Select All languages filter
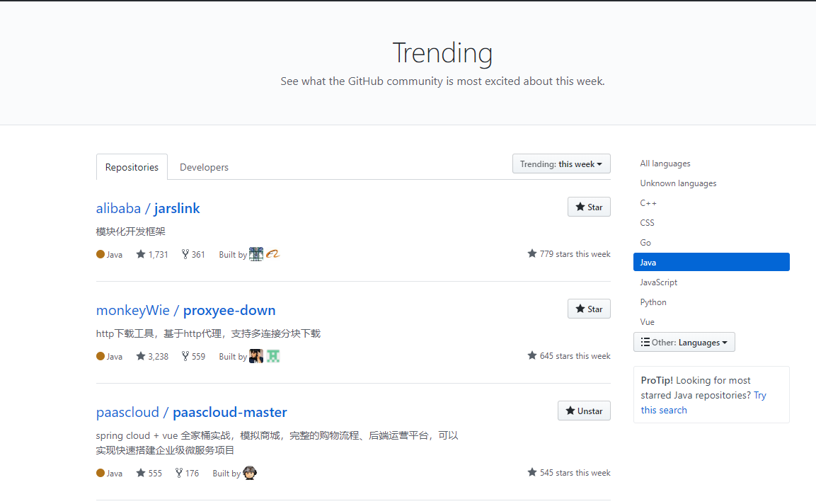This screenshot has height=504, width=816. pyautogui.click(x=665, y=164)
